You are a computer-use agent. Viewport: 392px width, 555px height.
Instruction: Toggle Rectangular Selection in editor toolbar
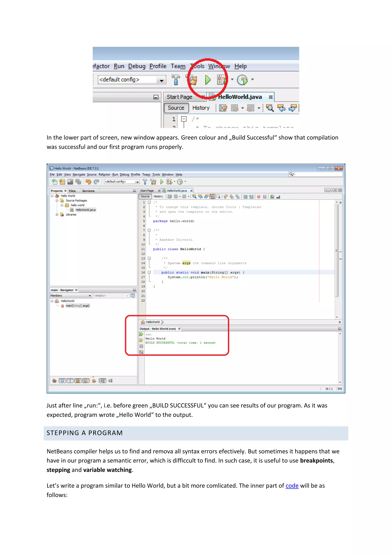pos(218,196)
